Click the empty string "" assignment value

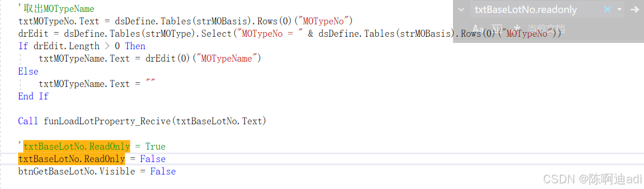pyautogui.click(x=150, y=83)
